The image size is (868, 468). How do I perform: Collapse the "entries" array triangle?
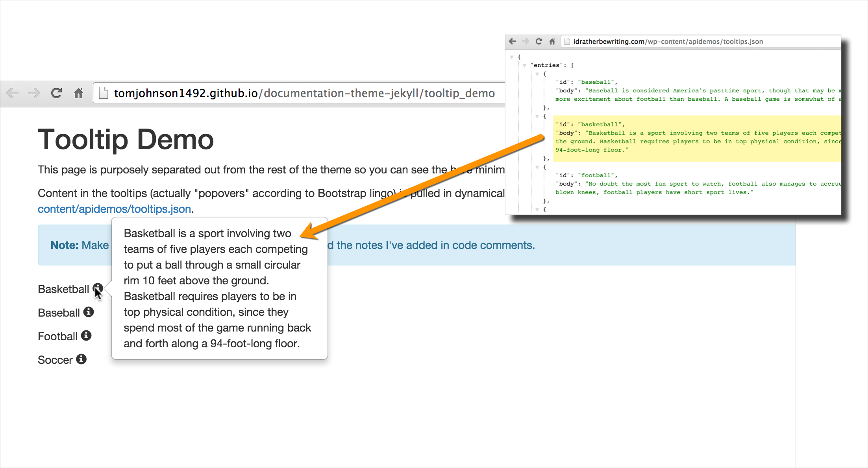[524, 65]
